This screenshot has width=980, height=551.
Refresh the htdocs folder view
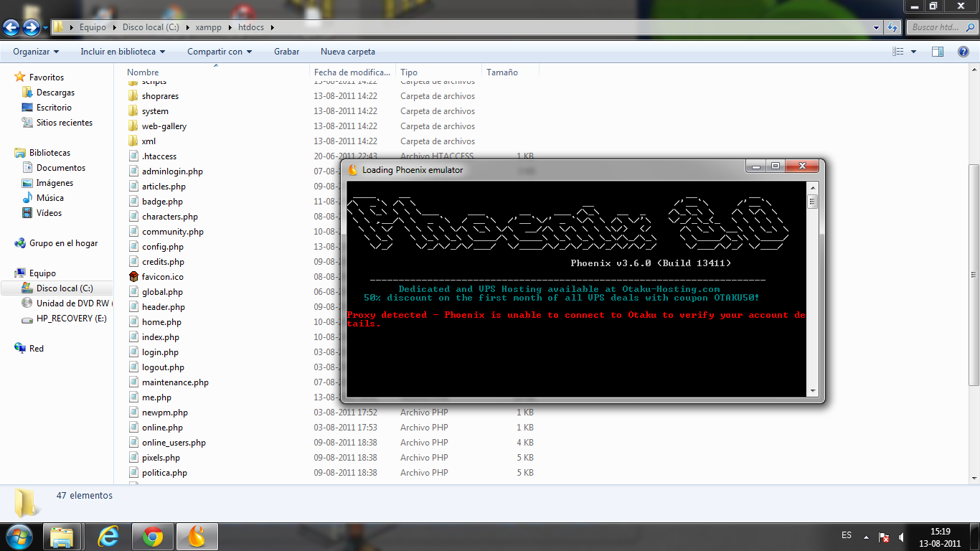coord(892,27)
